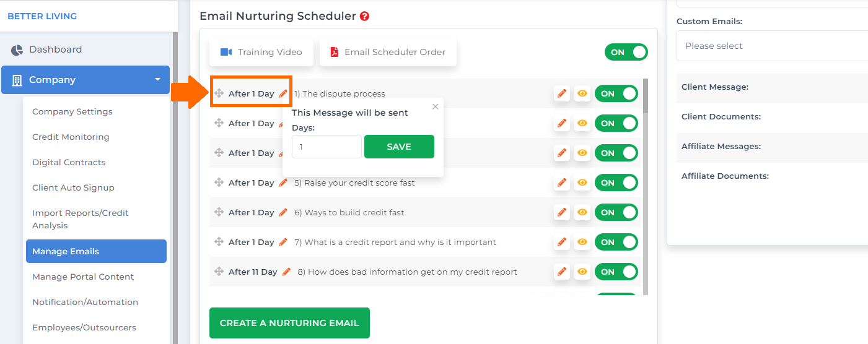This screenshot has height=344, width=868.
Task: Toggle ON switch for The dispute process
Action: [x=616, y=93]
